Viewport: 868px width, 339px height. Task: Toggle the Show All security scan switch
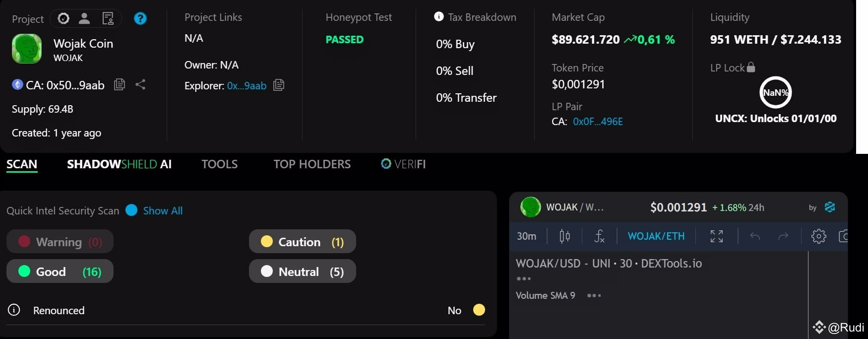[131, 210]
